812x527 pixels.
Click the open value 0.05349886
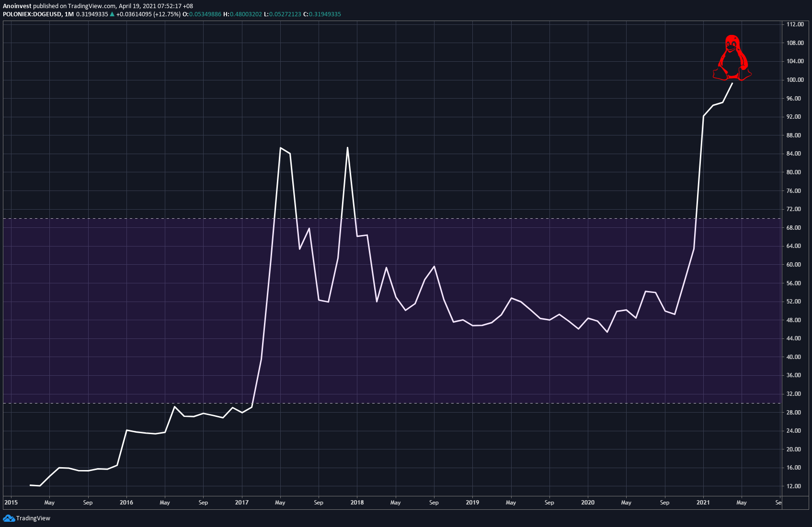pos(205,14)
